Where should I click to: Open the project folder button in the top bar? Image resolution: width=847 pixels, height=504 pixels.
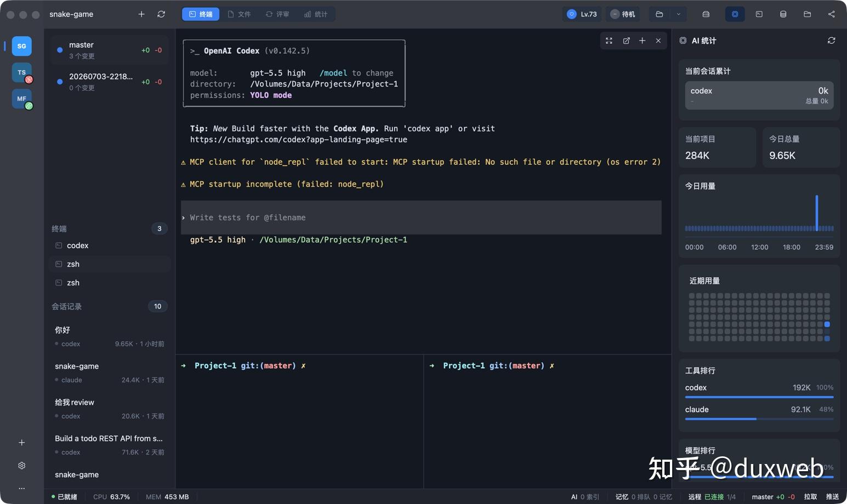coord(660,14)
